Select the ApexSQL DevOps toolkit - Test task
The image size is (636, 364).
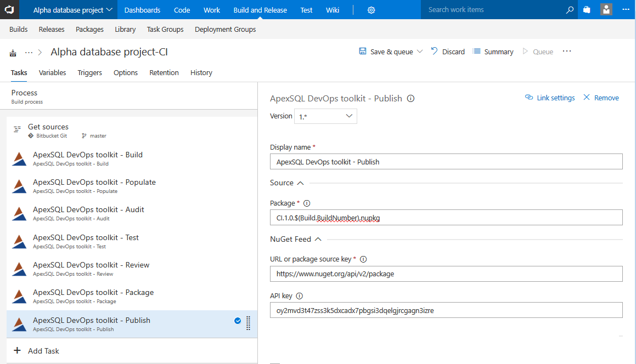(x=132, y=241)
